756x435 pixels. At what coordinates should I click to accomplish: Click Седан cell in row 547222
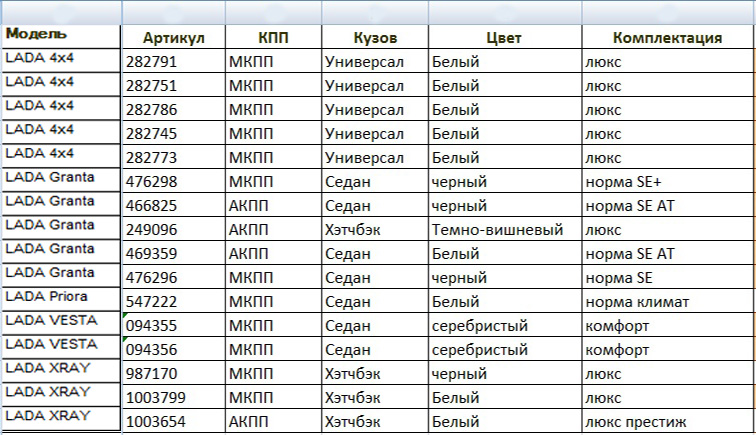tap(375, 301)
